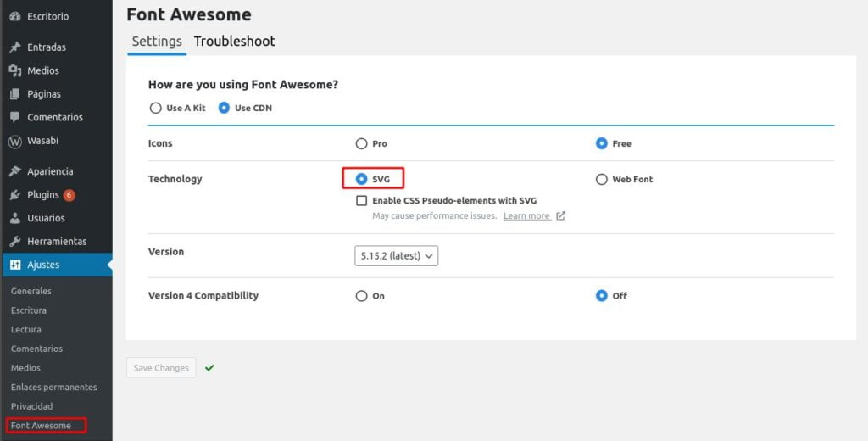
Task: Click the Version 4 Compatibility label
Action: pyautogui.click(x=203, y=296)
